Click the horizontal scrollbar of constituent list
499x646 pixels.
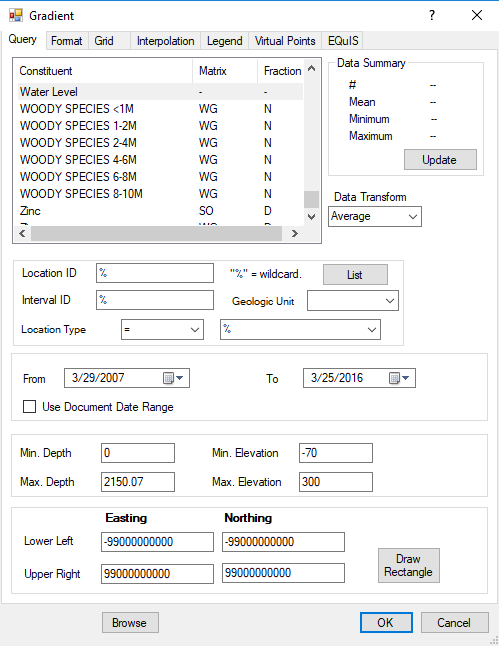tap(157, 234)
